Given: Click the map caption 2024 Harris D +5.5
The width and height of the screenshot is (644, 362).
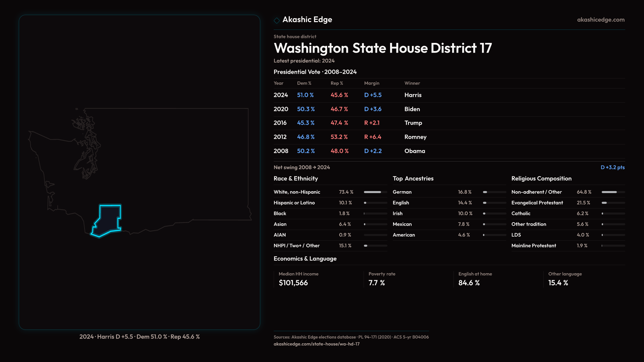Looking at the screenshot, I should (x=140, y=337).
